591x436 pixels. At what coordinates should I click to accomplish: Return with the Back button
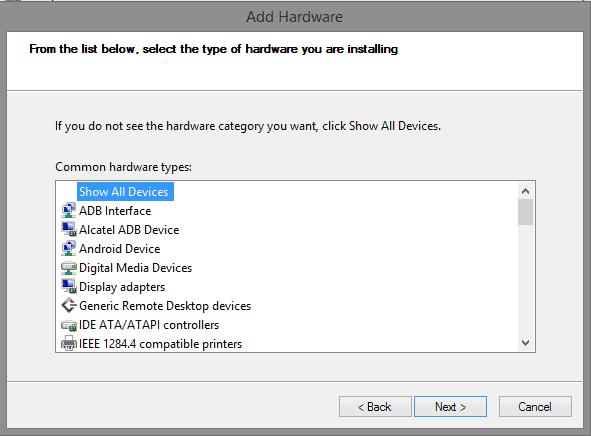click(375, 407)
